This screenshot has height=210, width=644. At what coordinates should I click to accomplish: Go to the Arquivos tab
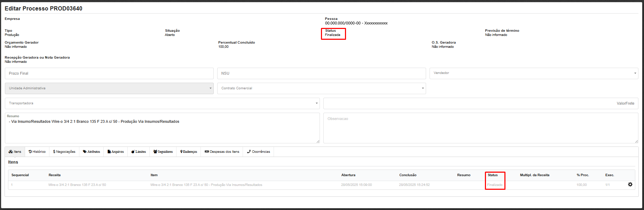(x=116, y=152)
